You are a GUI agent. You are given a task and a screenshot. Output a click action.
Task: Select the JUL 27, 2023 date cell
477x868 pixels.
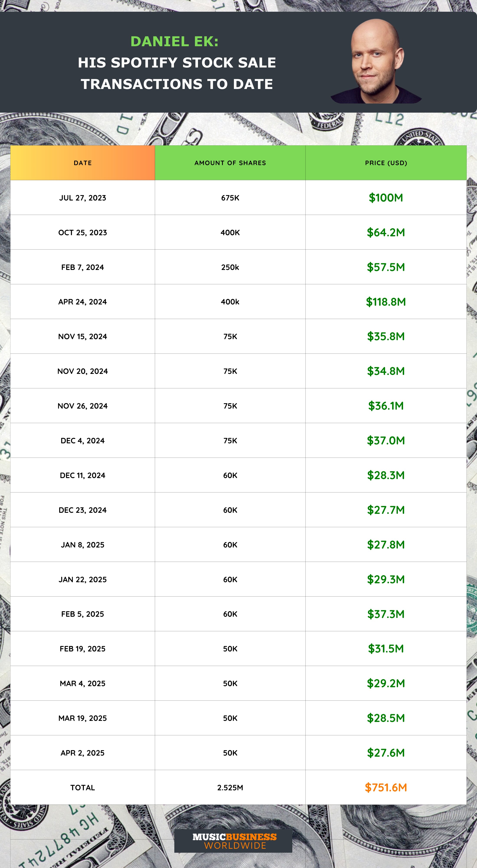click(x=83, y=198)
